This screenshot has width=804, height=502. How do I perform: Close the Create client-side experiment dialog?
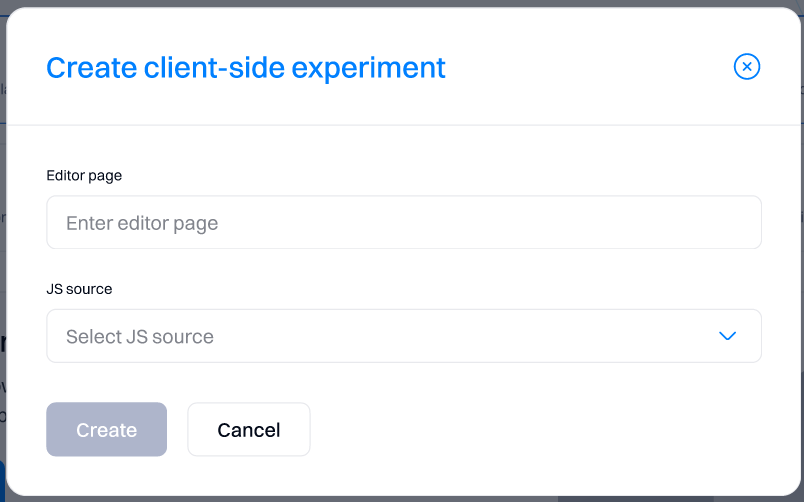(x=747, y=67)
